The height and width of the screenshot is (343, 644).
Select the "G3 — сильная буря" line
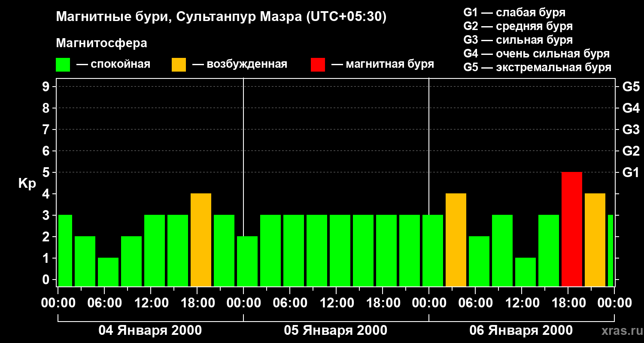click(518, 40)
